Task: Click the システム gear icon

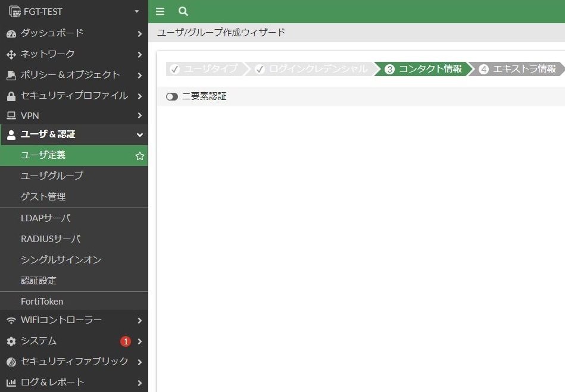Action: (x=11, y=341)
